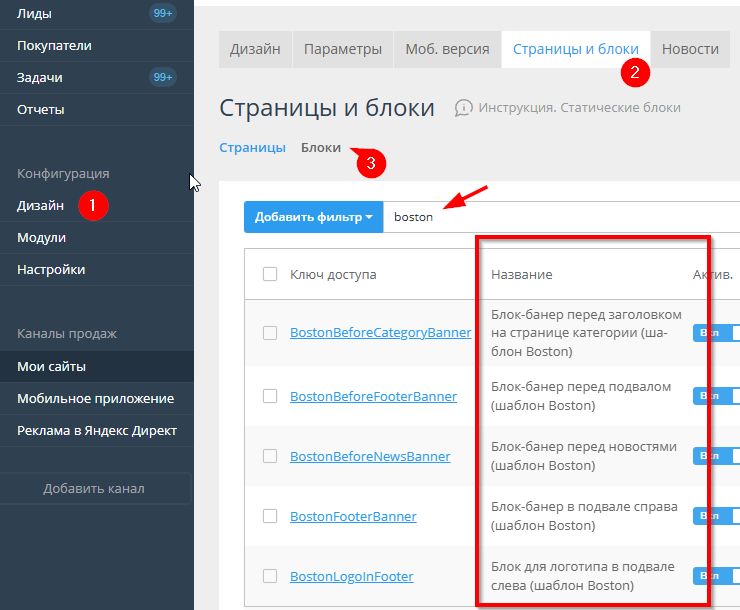Switch to the Страницы sub-tab
The width and height of the screenshot is (740, 610).
pos(252,147)
